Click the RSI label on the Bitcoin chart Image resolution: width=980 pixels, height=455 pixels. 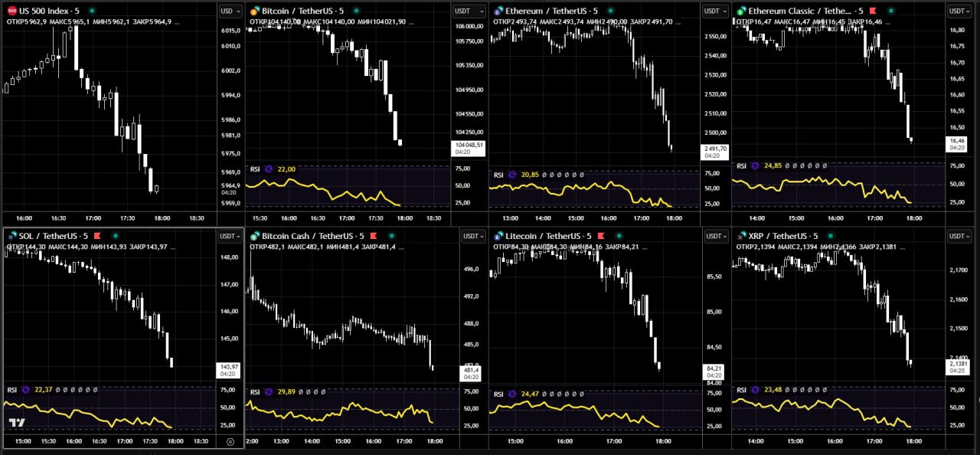pos(255,169)
